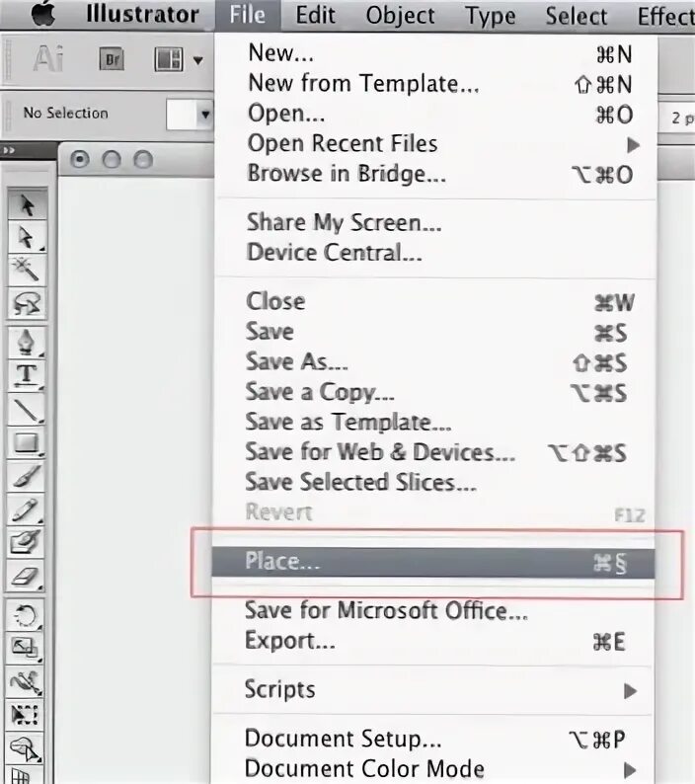Open the Type menu
Screen dimensions: 695x784
[x=491, y=16]
